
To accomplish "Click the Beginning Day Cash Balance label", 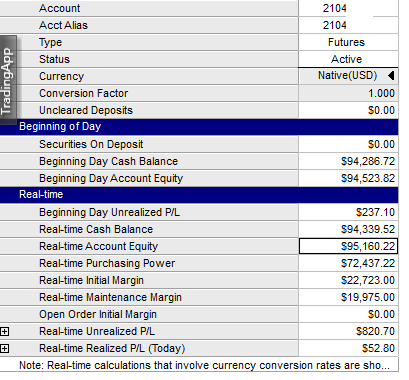I will [108, 161].
